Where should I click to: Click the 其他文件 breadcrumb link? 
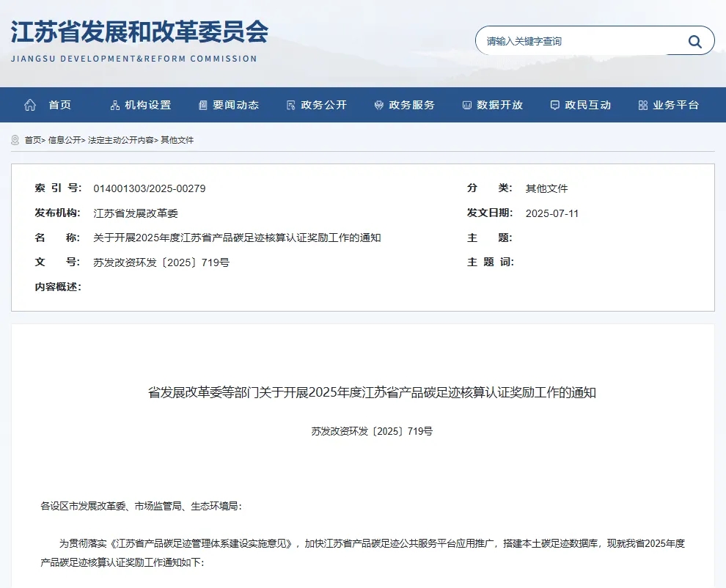tap(177, 140)
